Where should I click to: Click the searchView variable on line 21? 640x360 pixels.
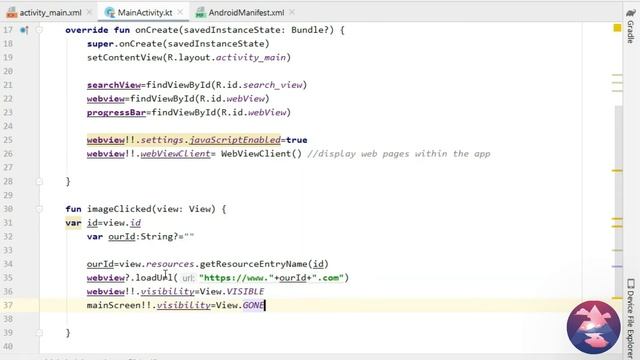113,85
